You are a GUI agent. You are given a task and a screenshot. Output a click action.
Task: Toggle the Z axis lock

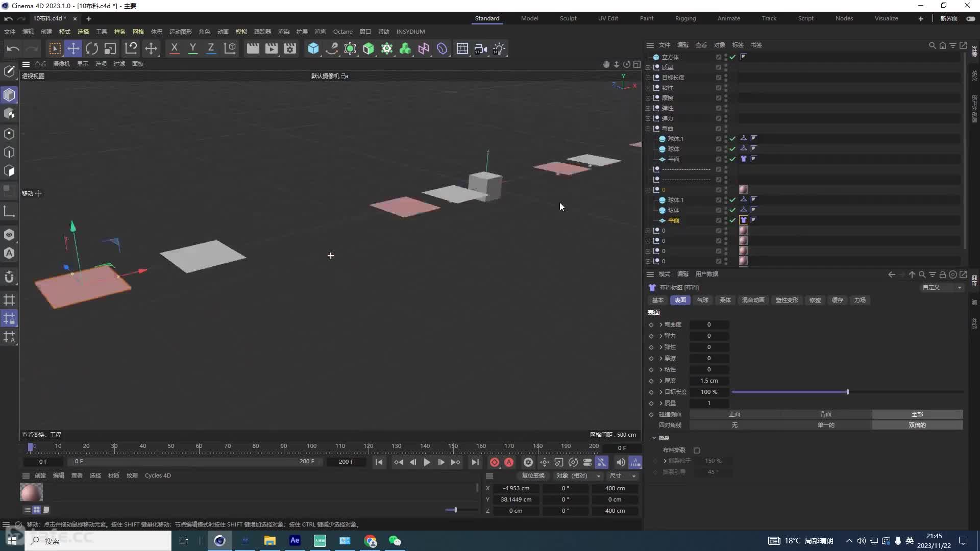coord(211,48)
